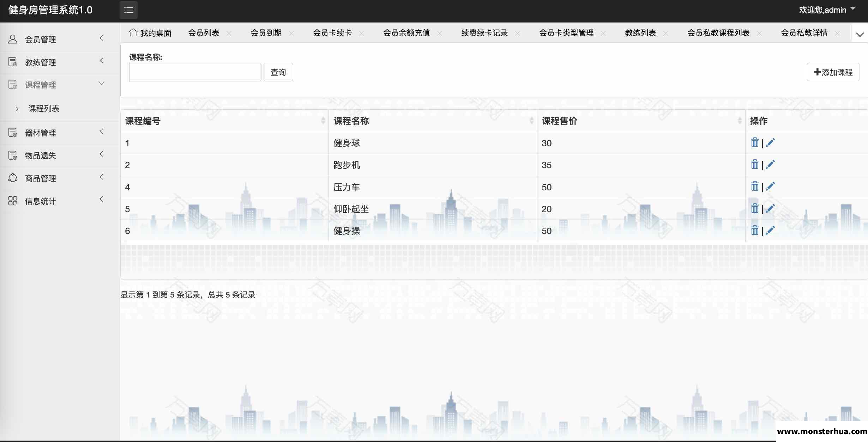The image size is (868, 442).
Task: Edit the 压力车 course with pencil icon
Action: pos(770,186)
